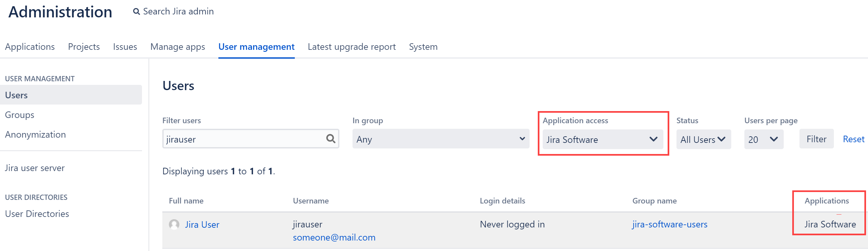
Task: Click the Jira User avatar icon
Action: (174, 224)
